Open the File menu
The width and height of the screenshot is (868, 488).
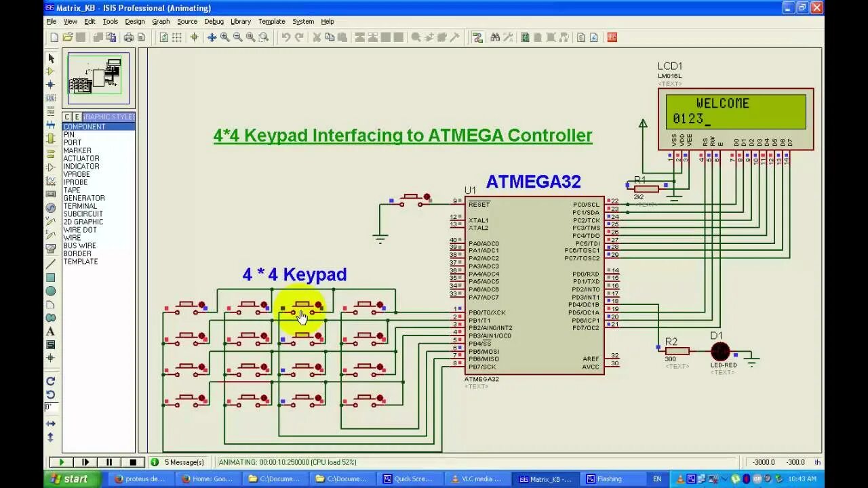[x=52, y=22]
